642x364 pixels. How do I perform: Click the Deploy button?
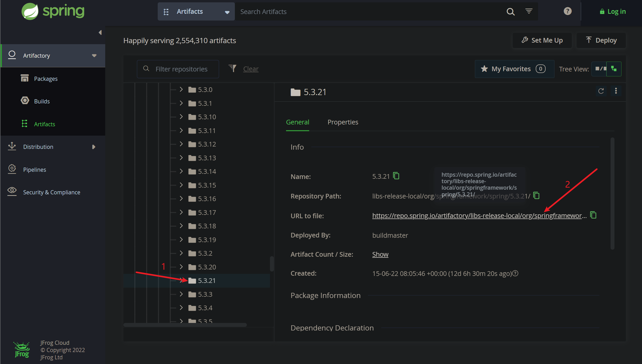(x=601, y=40)
